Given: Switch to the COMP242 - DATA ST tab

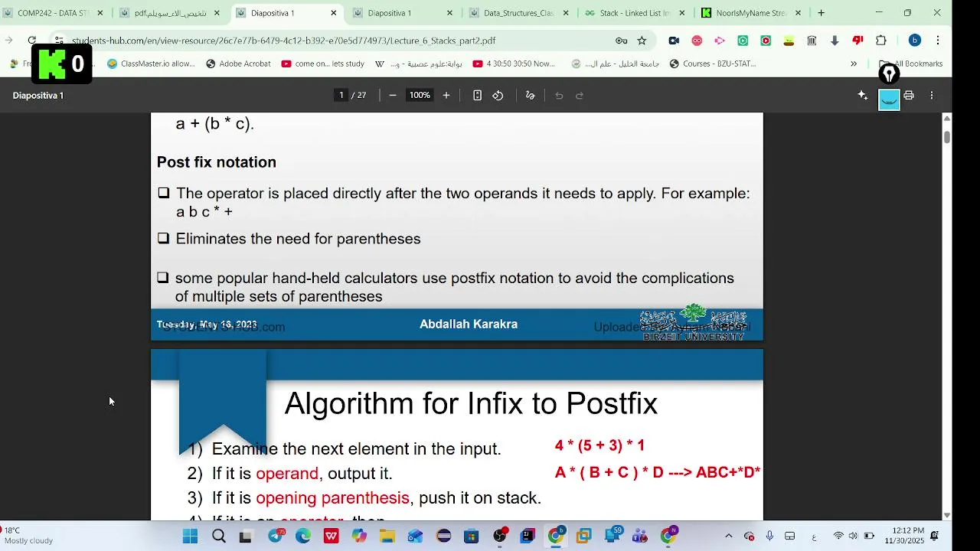Looking at the screenshot, I should [x=53, y=13].
